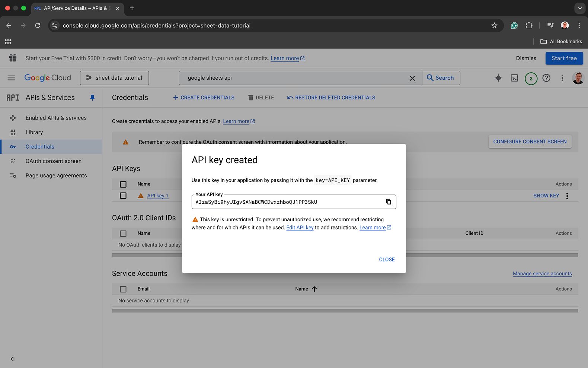Open the sheet-data-tutorial project picker
The image size is (588, 368).
pyautogui.click(x=114, y=78)
